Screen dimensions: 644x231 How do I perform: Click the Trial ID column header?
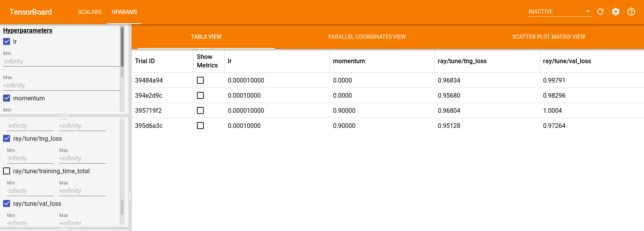[x=145, y=61]
